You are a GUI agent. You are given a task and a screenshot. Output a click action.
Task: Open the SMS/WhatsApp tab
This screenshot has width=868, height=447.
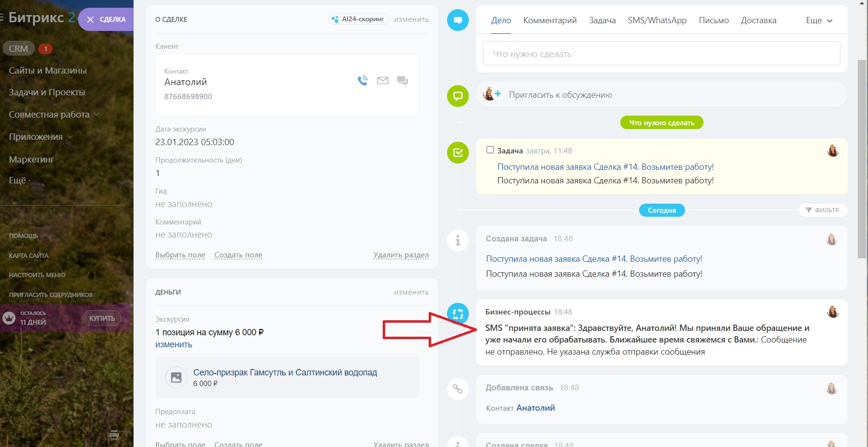coord(657,20)
